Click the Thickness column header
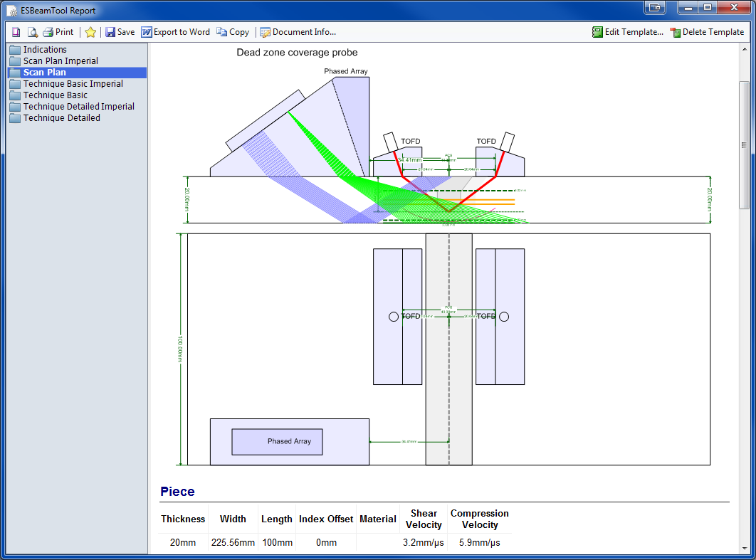 [183, 519]
